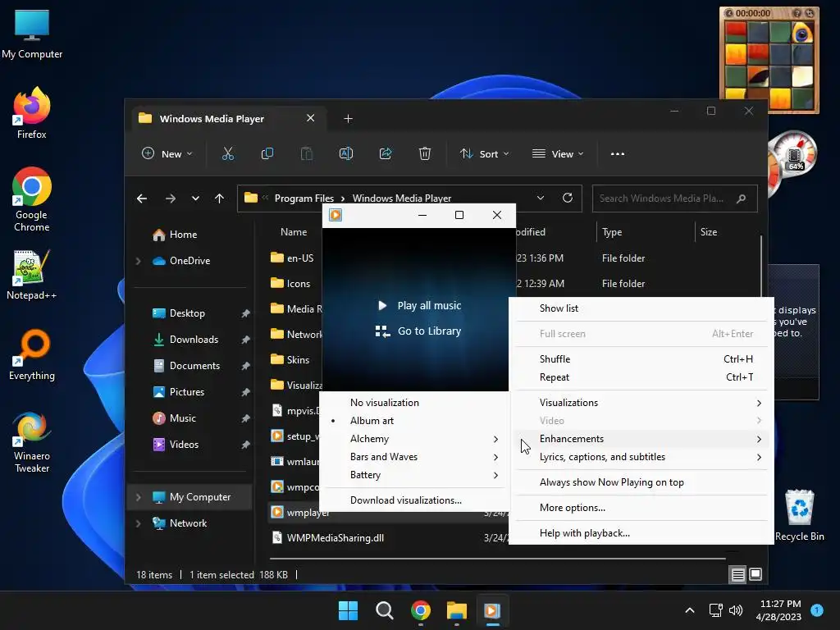Click the Rename icon in Explorer toolbar
This screenshot has height=630, width=840.
(346, 153)
